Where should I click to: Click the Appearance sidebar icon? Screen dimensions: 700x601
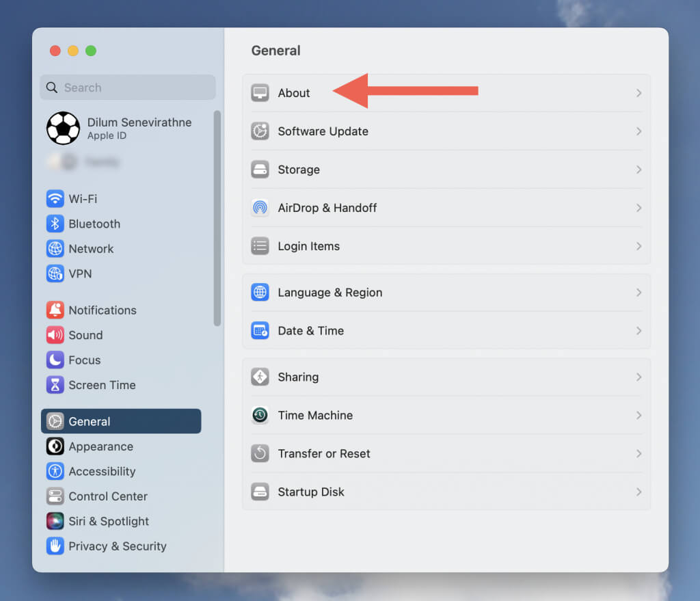[x=55, y=446]
